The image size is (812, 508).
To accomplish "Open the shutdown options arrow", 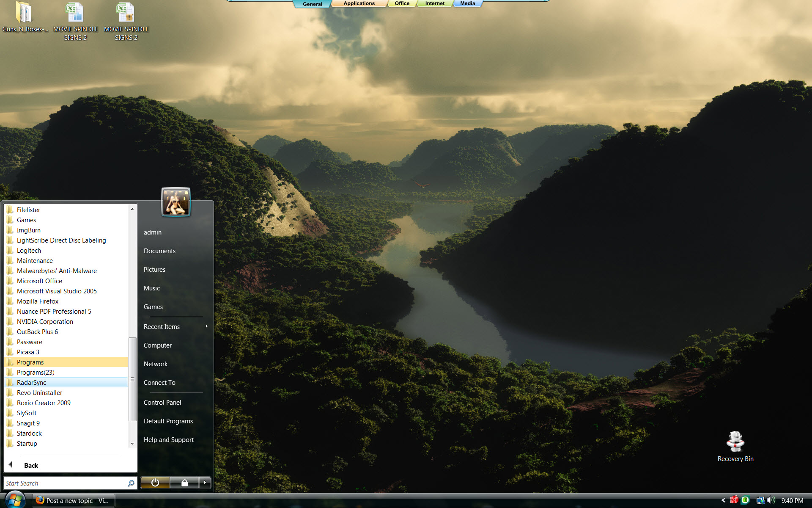I will tap(205, 483).
